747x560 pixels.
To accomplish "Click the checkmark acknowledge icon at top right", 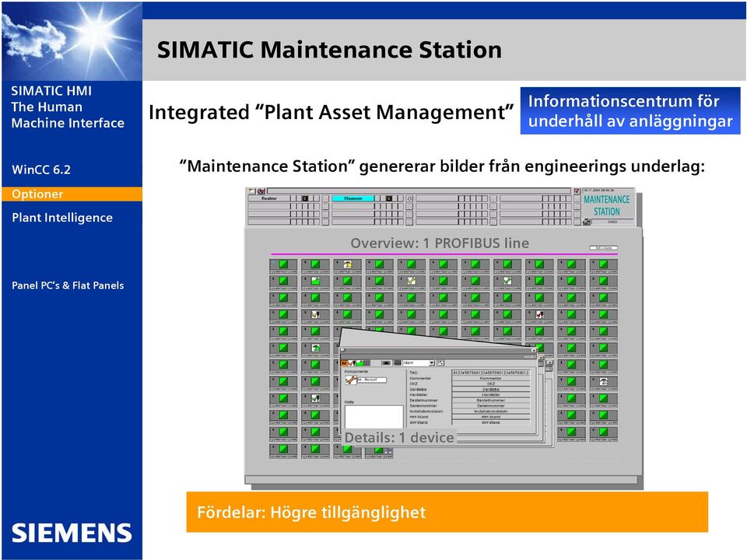I will tap(577, 191).
